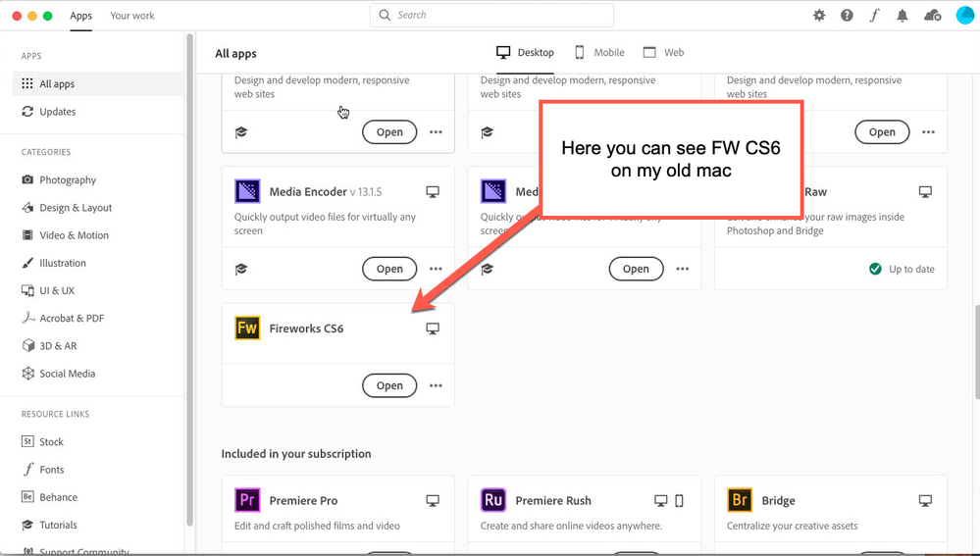Click the Premiere Pro Pr icon
980x556 pixels.
click(247, 500)
